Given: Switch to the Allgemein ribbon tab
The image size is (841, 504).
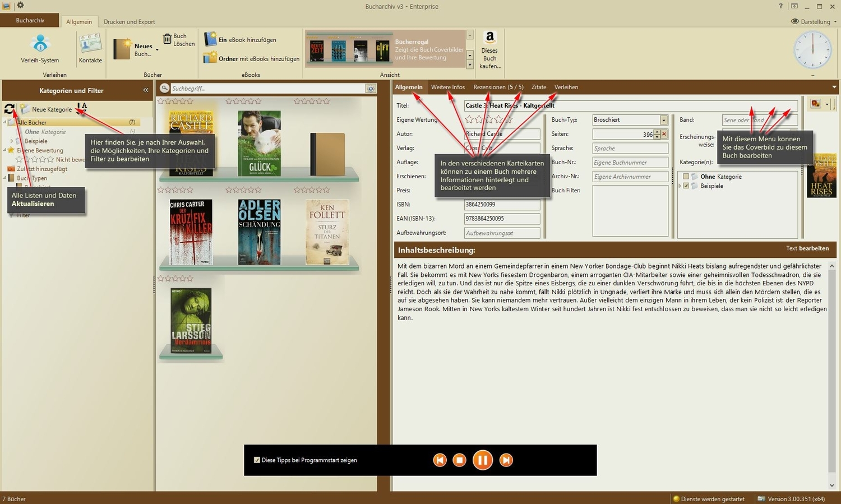Looking at the screenshot, I should tap(79, 22).
